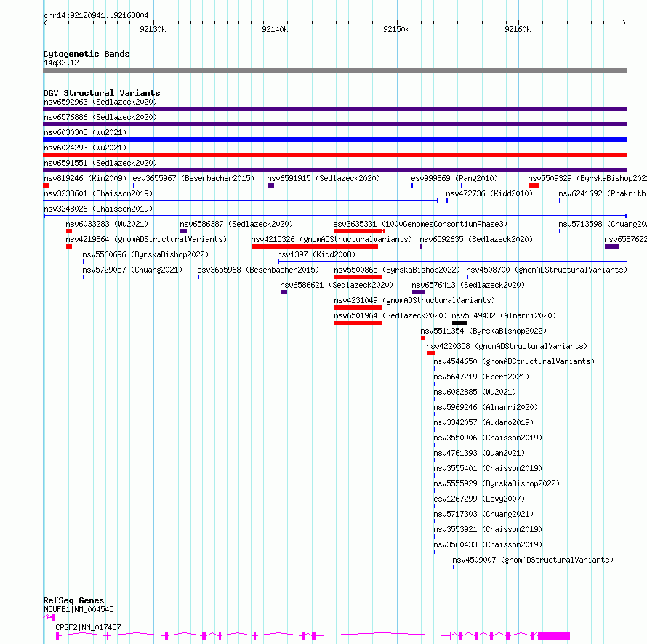Click the blue bar under nsv6030303
This screenshot has height=644, width=647.
pos(334,140)
